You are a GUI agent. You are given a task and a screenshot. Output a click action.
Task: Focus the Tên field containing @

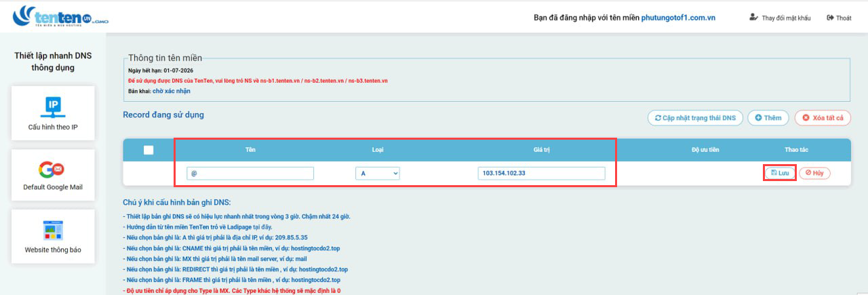250,174
